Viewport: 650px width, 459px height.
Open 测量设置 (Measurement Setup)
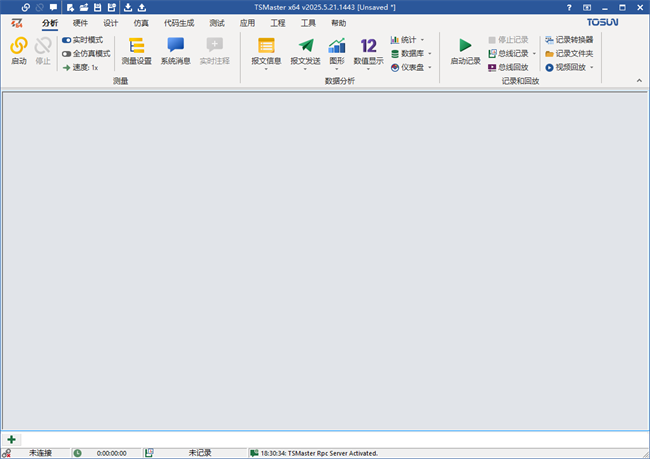click(x=136, y=46)
